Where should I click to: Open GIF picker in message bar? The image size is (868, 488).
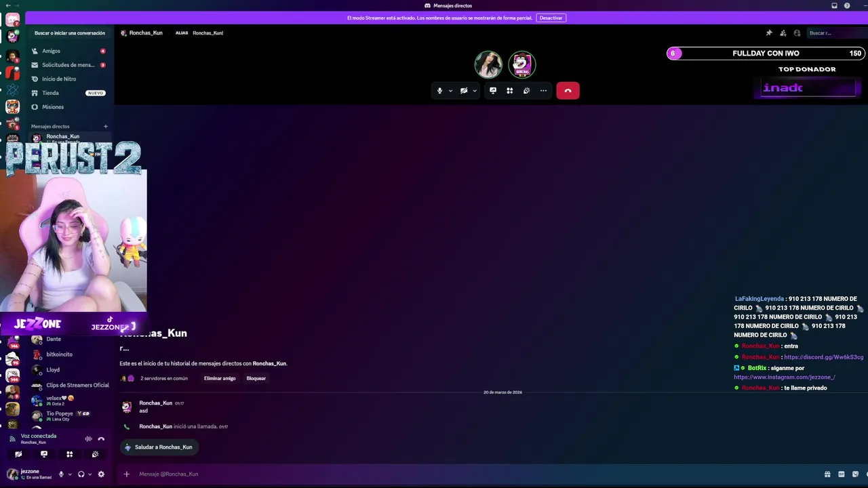pos(842,474)
